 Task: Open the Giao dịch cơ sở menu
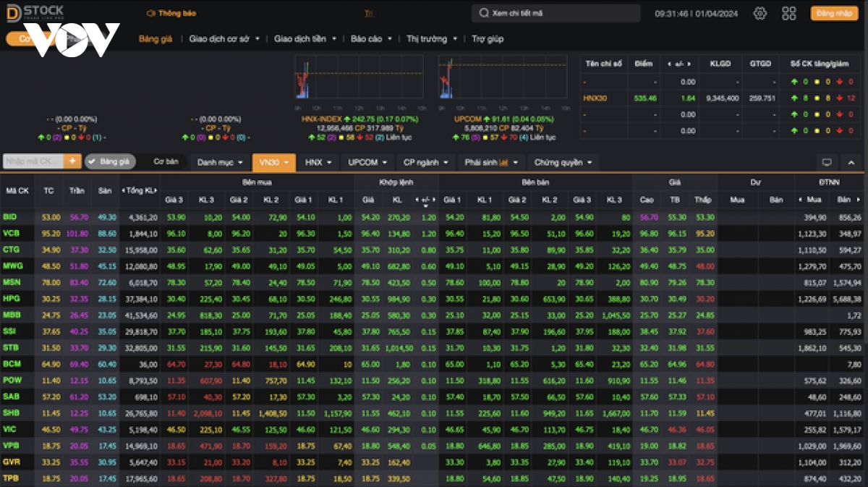coord(224,38)
